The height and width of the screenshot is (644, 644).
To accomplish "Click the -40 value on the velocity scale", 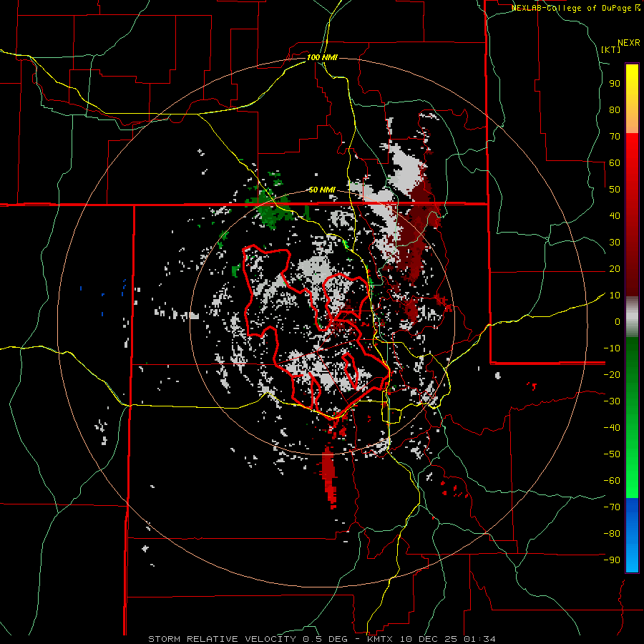I will (x=612, y=428).
